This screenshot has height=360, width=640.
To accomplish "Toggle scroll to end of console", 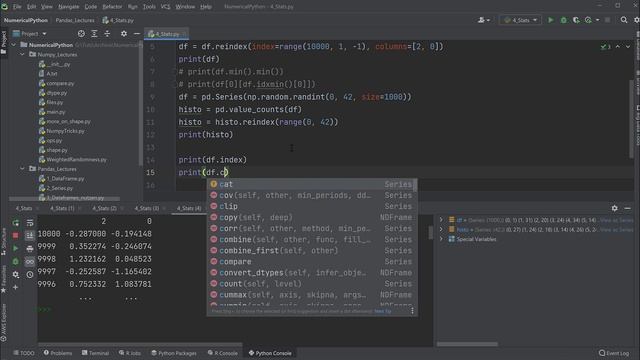I will click(x=30, y=236).
